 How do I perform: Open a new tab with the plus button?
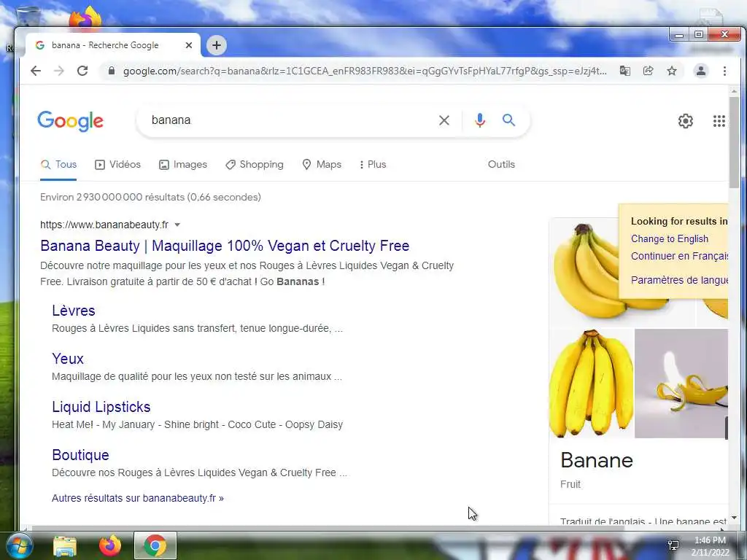[217, 45]
